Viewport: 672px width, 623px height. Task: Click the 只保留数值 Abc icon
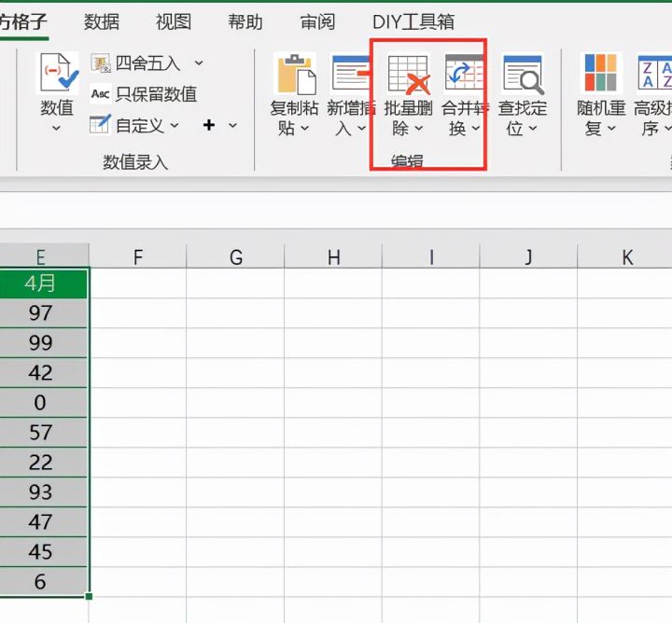pyautogui.click(x=101, y=94)
